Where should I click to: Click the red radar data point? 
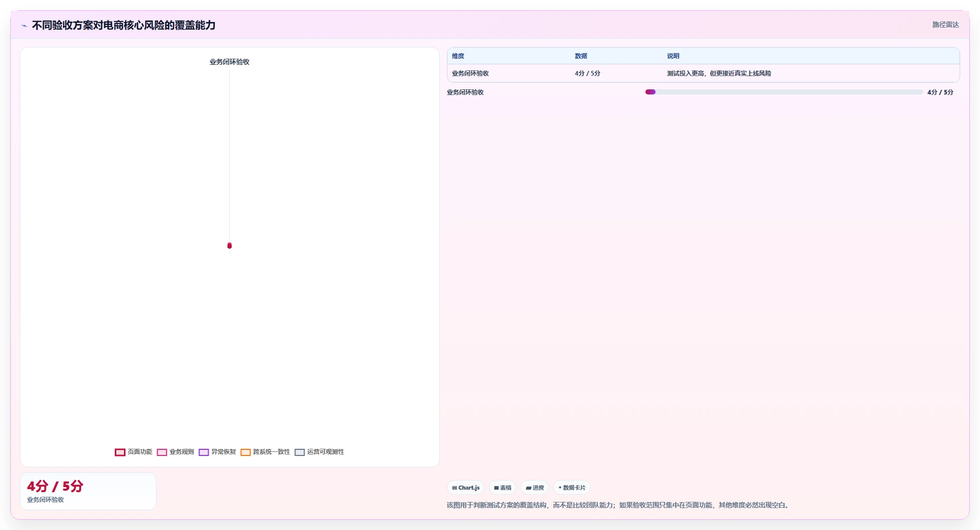pyautogui.click(x=230, y=246)
